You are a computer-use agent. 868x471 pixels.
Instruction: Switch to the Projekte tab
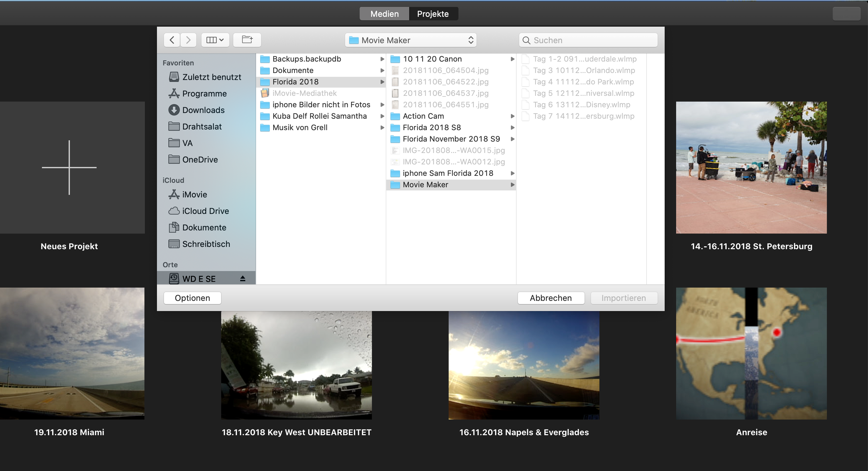pyautogui.click(x=433, y=14)
